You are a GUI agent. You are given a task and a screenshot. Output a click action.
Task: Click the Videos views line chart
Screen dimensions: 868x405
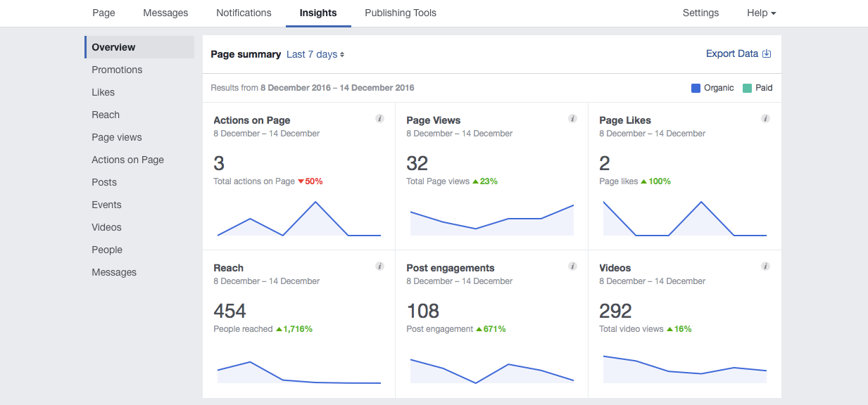coord(685,369)
